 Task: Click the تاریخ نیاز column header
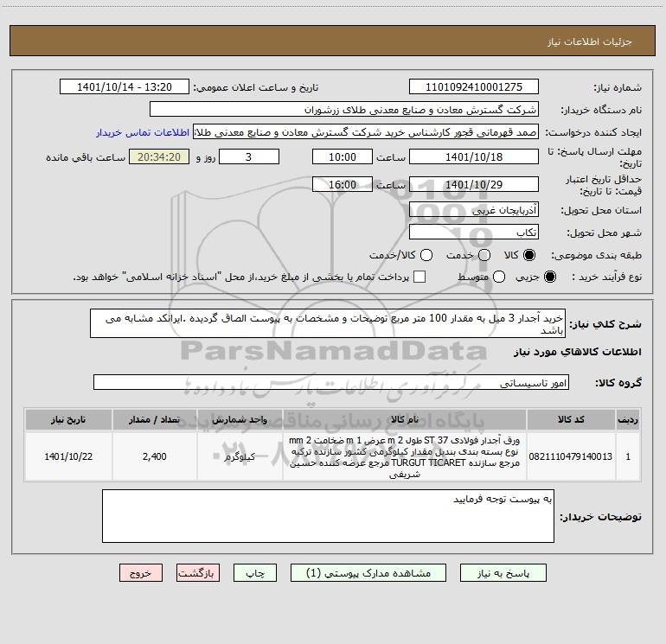pos(68,419)
